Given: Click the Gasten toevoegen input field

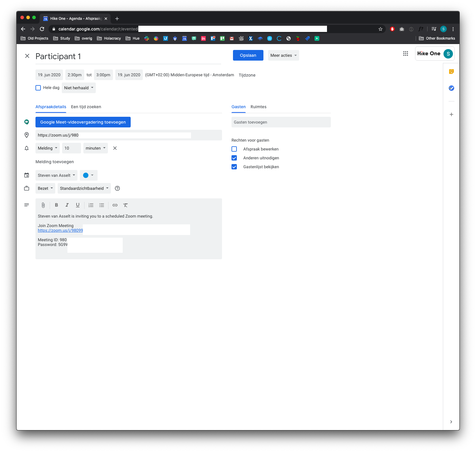Looking at the screenshot, I should click(x=281, y=122).
